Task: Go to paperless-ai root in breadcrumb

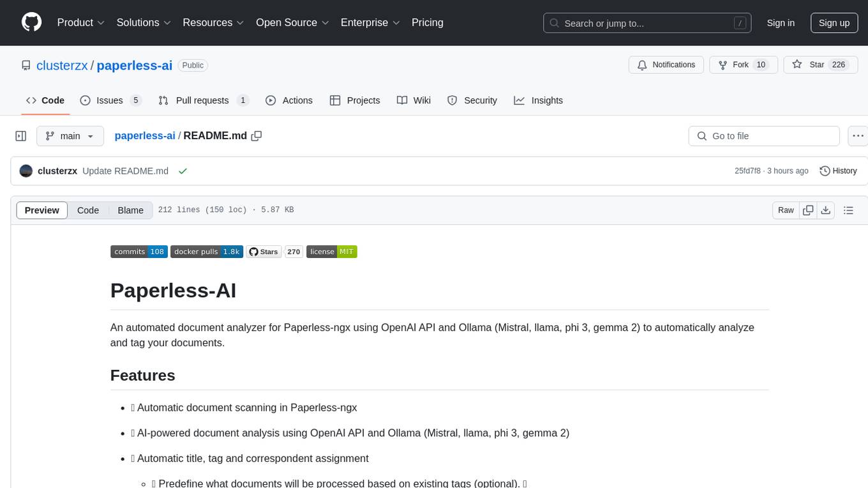Action: (145, 136)
